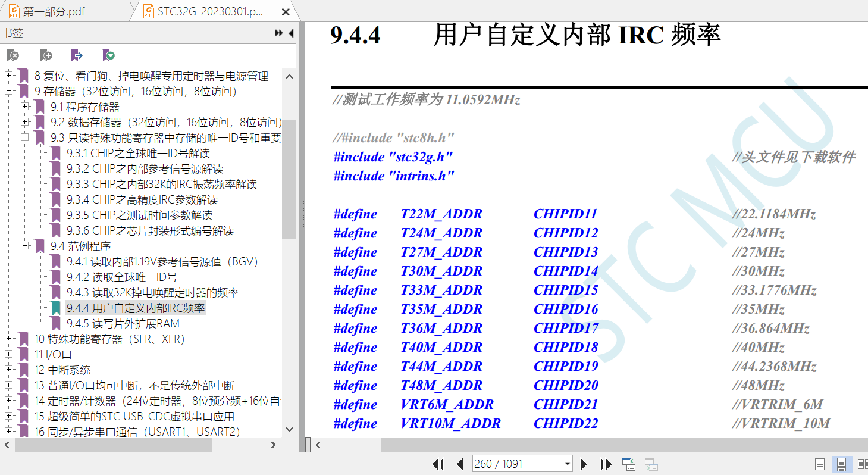This screenshot has width=868, height=475.
Task: Expand bookmark 14 定时器/计数器 node
Action: [9, 401]
